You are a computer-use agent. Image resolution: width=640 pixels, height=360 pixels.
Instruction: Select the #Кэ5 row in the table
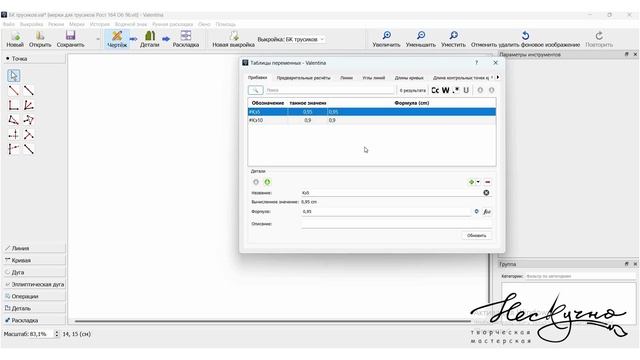pos(372,112)
